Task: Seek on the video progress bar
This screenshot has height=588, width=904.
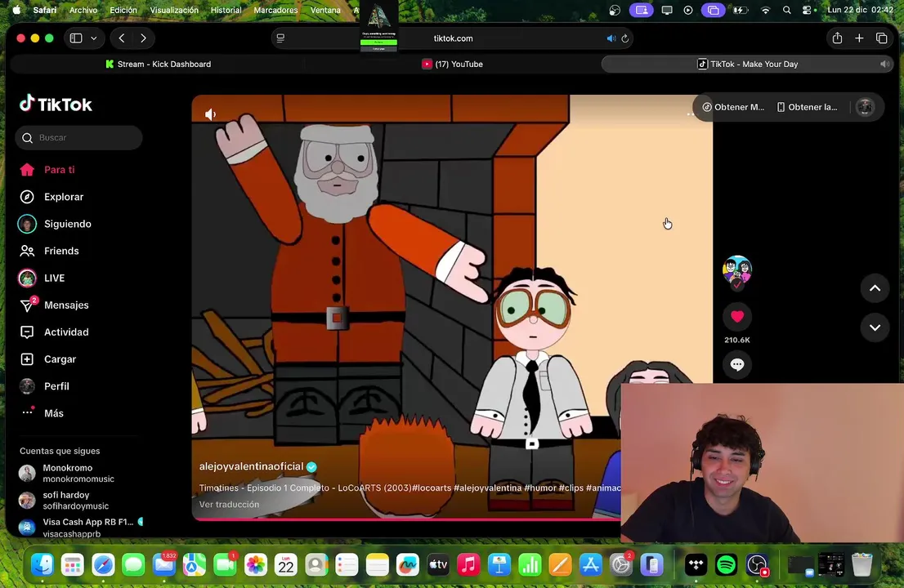Action: click(406, 519)
